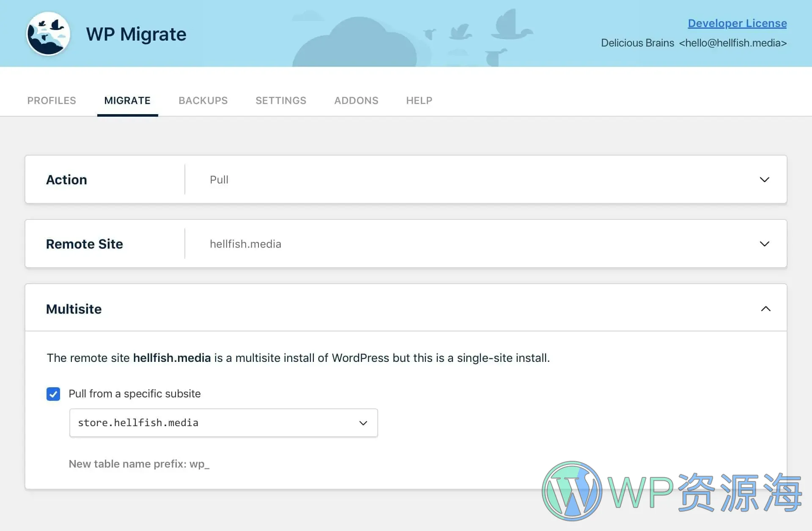Click the Pull from a specific subsite label
Screen dimensions: 812x531
click(134, 394)
